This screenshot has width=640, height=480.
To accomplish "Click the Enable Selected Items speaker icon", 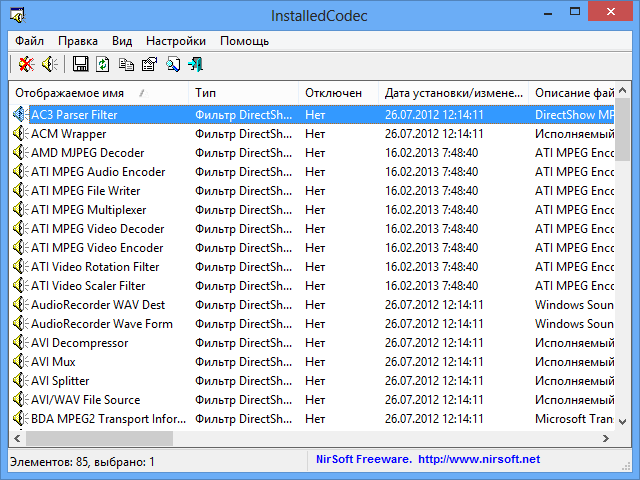I will tap(50, 64).
